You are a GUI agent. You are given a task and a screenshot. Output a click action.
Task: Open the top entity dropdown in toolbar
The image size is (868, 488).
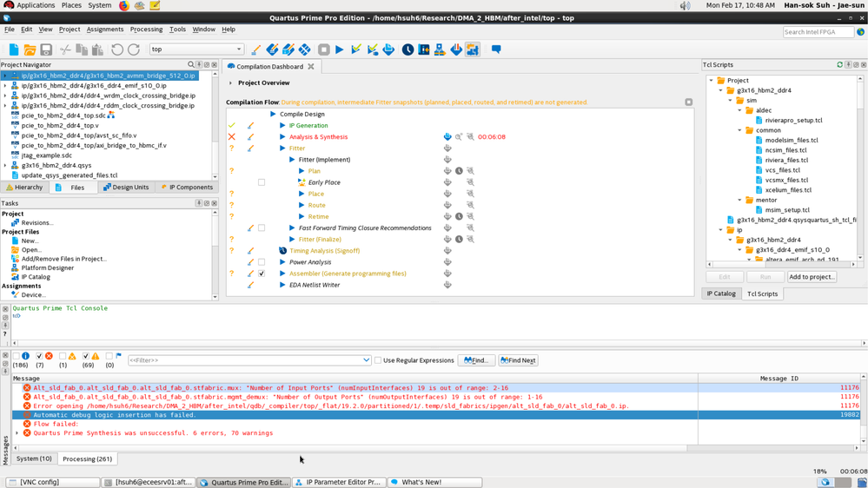coord(239,49)
